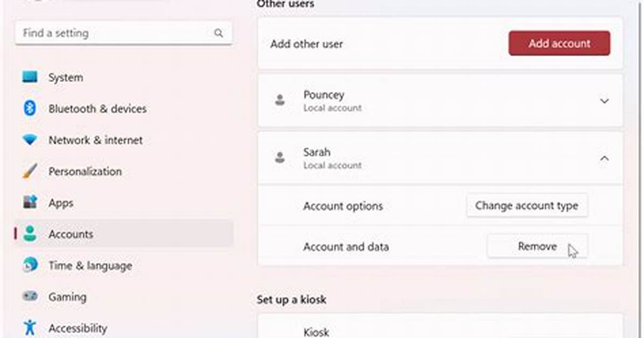Screen dimensions: 644x338
Task: Click the Bluetooth & devices icon
Action: pyautogui.click(x=30, y=108)
